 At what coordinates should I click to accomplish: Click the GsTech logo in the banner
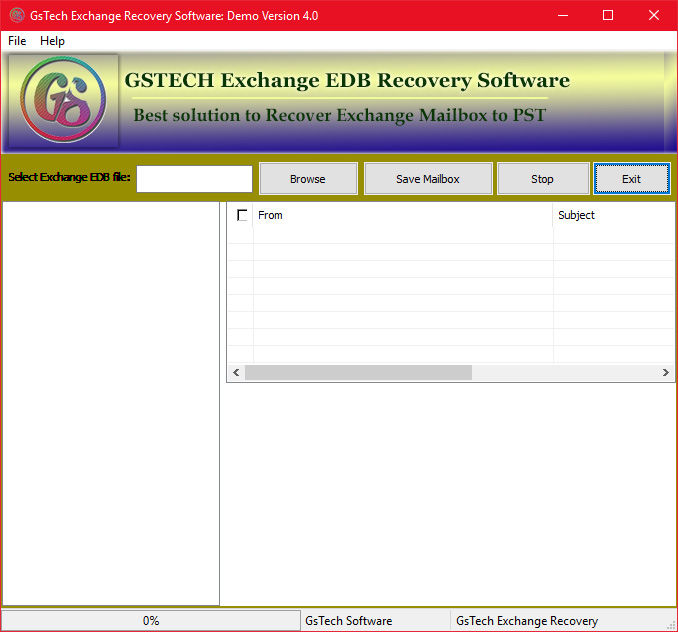63,100
